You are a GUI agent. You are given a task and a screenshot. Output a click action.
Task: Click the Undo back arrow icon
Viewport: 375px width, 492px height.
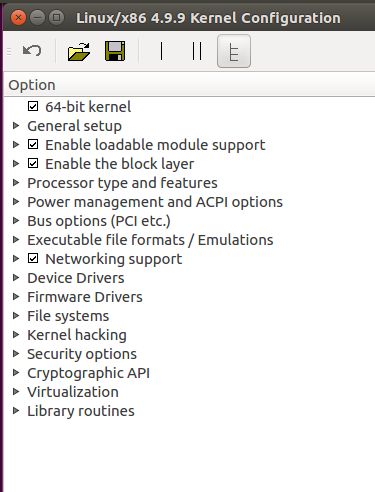click(32, 51)
